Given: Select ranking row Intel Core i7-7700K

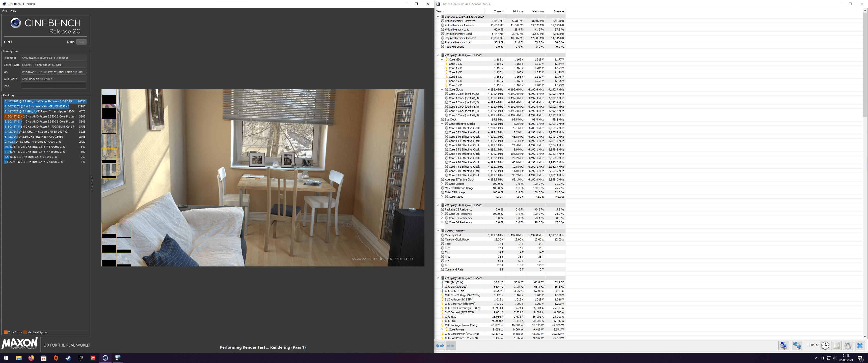Looking at the screenshot, I should [x=45, y=142].
